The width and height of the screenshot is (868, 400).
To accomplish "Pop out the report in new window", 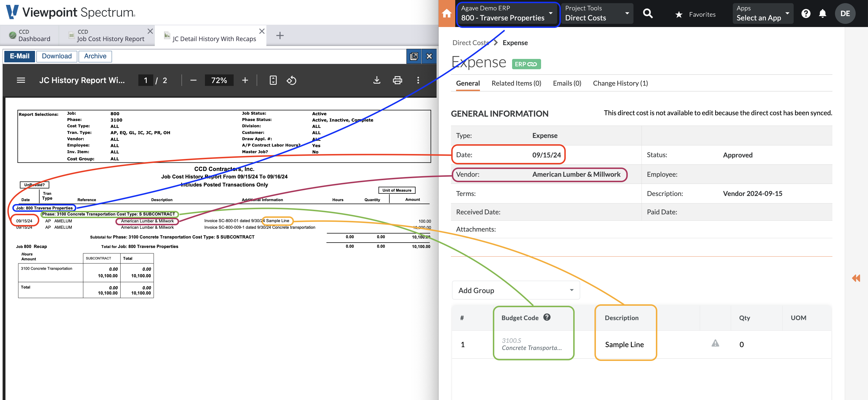I will [414, 56].
